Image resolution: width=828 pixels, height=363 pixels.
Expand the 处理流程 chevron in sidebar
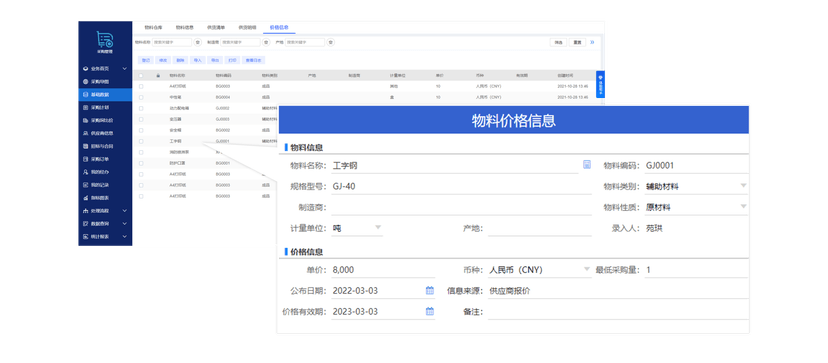125,210
